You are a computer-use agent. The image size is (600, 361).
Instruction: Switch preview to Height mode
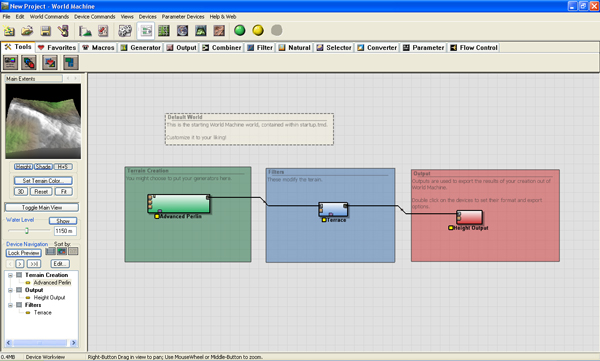point(23,167)
